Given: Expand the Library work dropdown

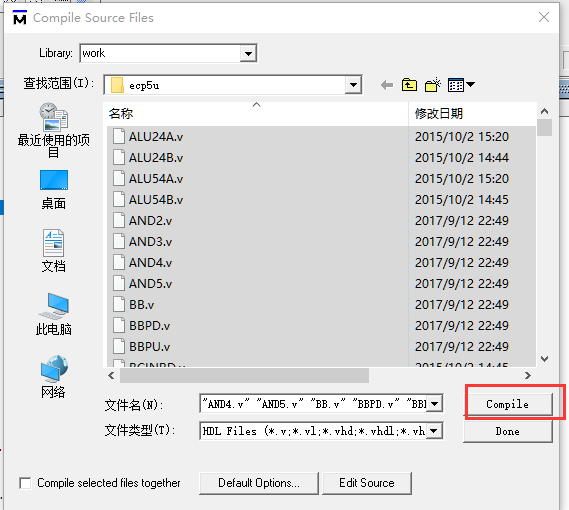Looking at the screenshot, I should [248, 54].
